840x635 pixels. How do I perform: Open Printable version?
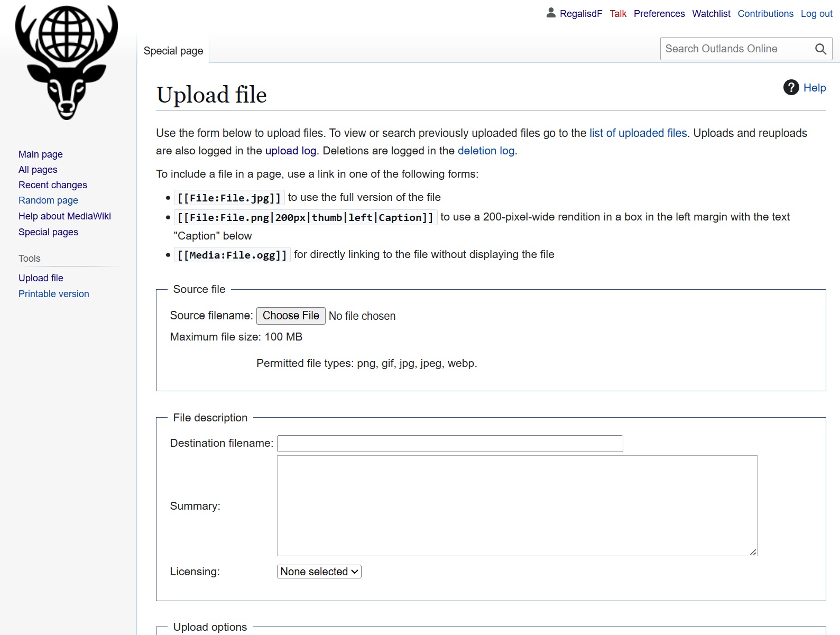pos(54,294)
